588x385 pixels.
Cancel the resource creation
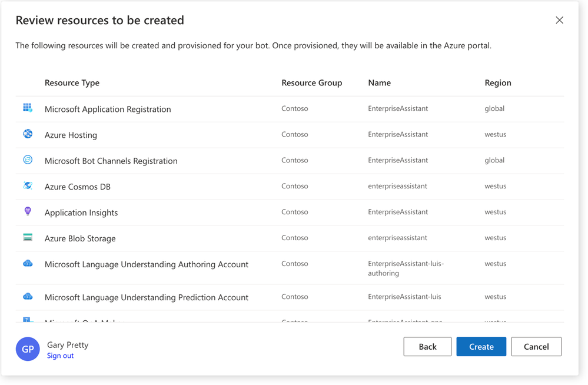click(x=536, y=346)
